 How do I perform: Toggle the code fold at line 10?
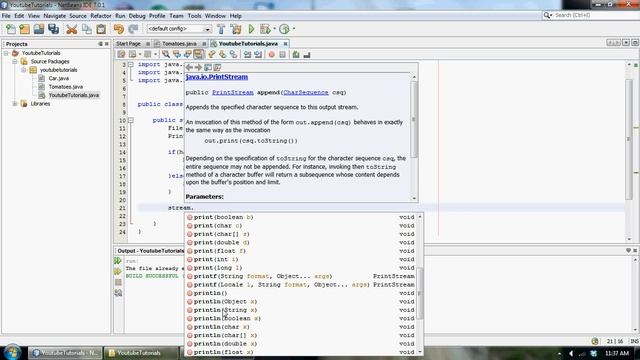click(131, 120)
